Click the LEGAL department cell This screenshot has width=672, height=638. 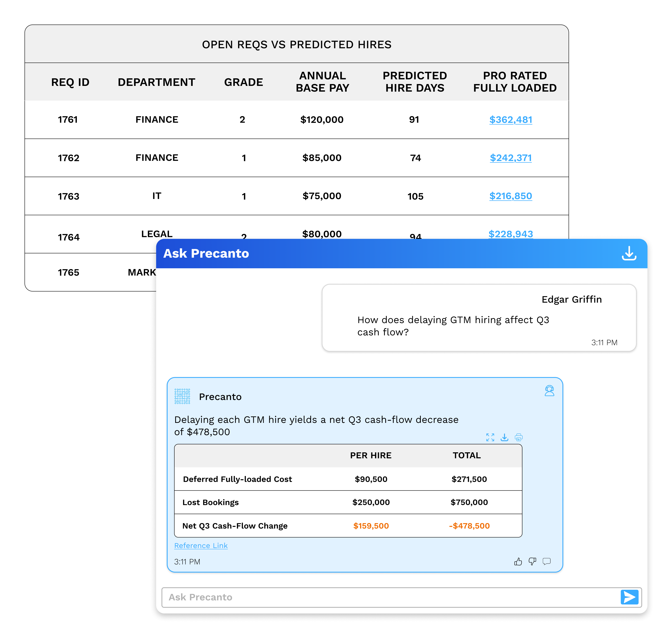(157, 234)
